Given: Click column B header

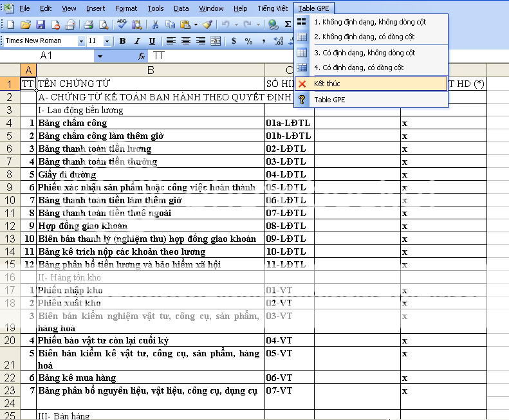Looking at the screenshot, I should [151, 69].
